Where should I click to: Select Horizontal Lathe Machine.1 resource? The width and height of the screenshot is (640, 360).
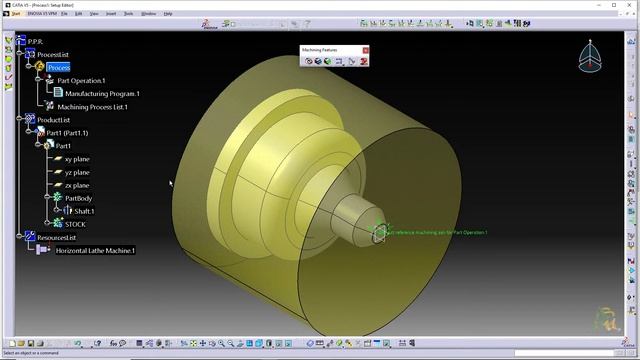coord(95,251)
